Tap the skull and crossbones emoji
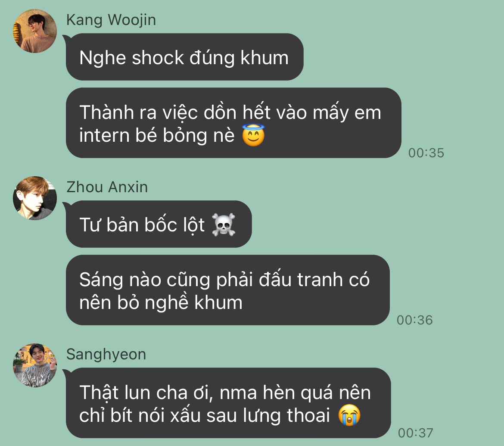 pos(224,225)
